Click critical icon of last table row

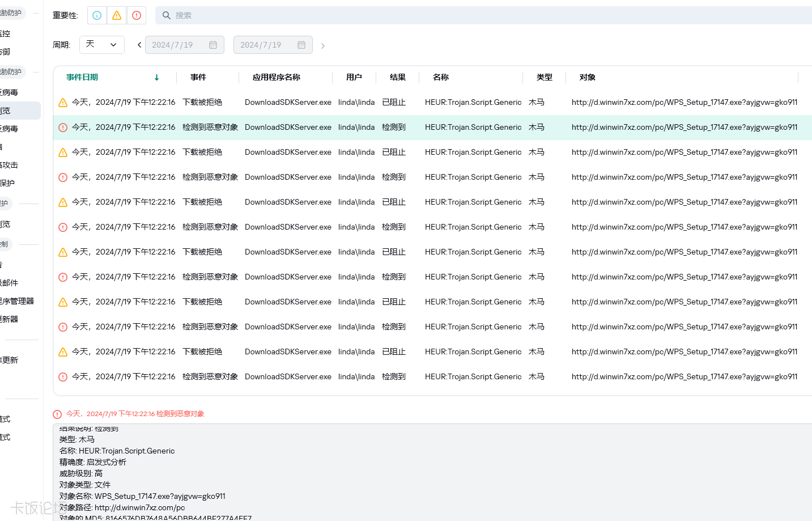(x=63, y=377)
